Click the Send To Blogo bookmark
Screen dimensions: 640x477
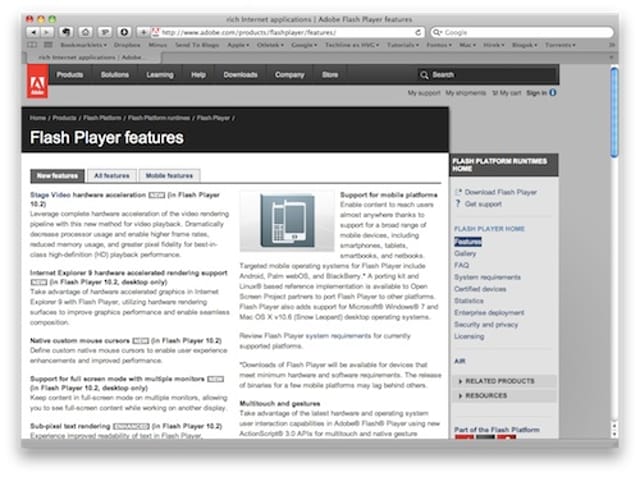coord(197,45)
